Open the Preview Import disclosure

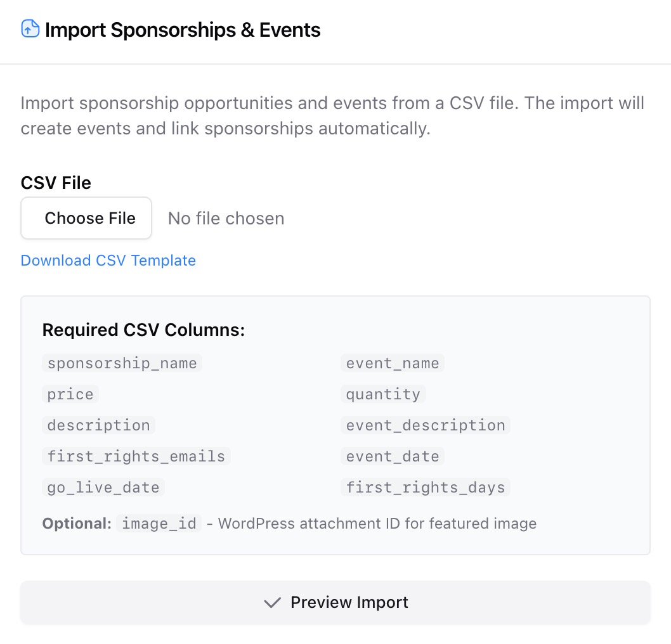tap(335, 603)
